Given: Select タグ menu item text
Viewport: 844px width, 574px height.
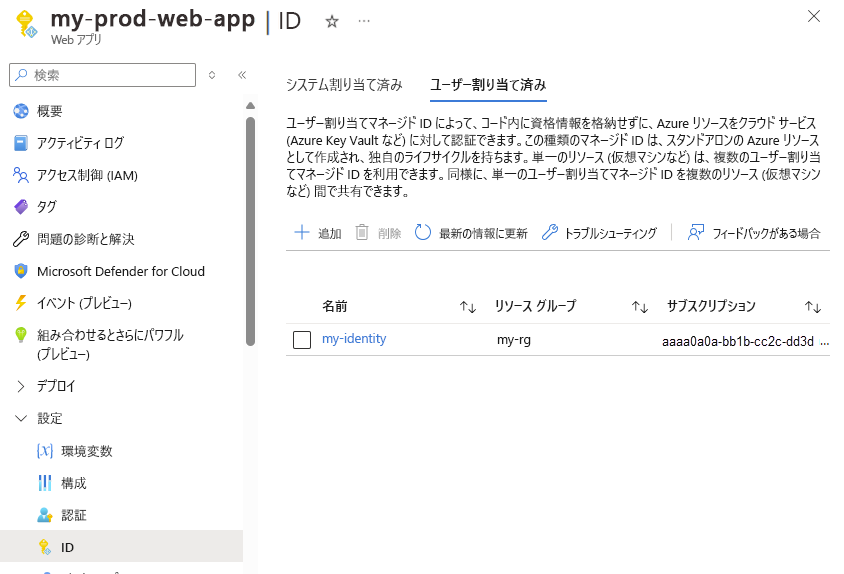Looking at the screenshot, I should [46, 207].
